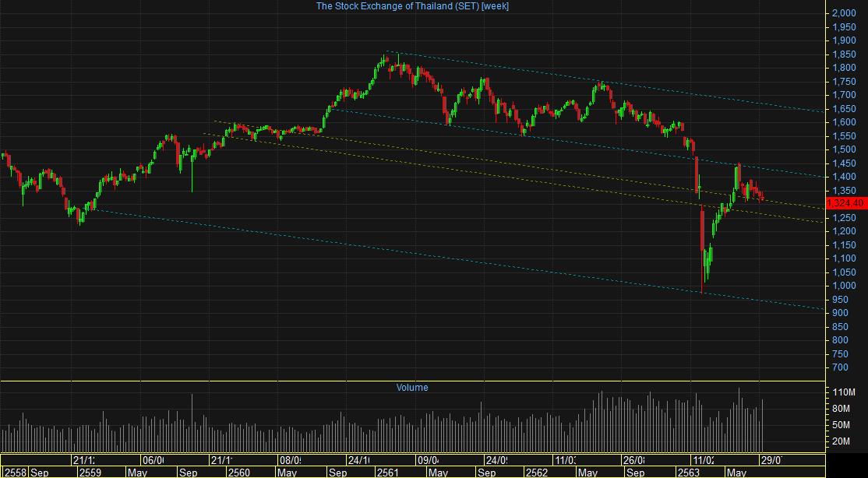Viewport: 868px width, 478px height.
Task: Jump to year 2561 on time axis
Action: coord(387,473)
